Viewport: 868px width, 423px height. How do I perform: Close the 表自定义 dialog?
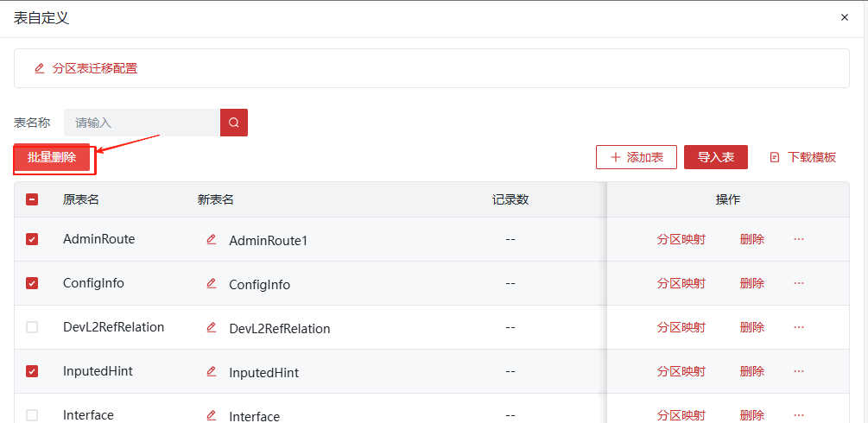point(845,17)
